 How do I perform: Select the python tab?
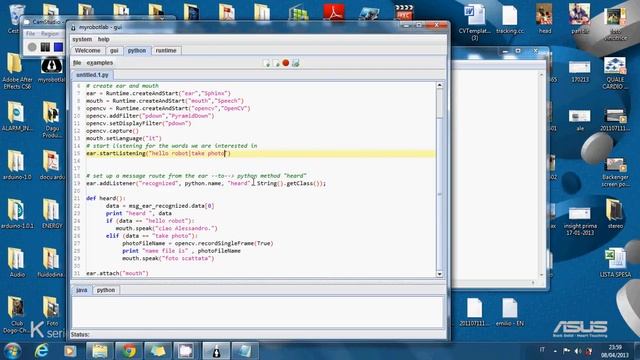(137, 51)
